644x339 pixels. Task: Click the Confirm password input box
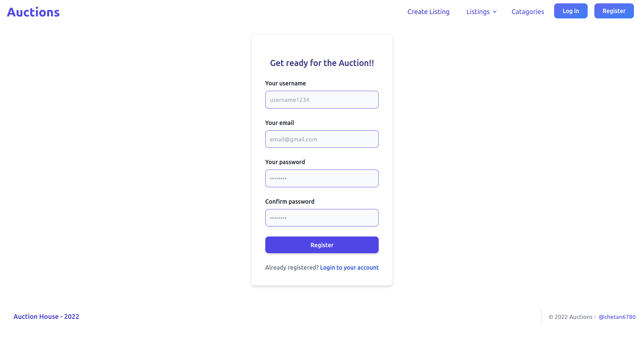click(322, 218)
